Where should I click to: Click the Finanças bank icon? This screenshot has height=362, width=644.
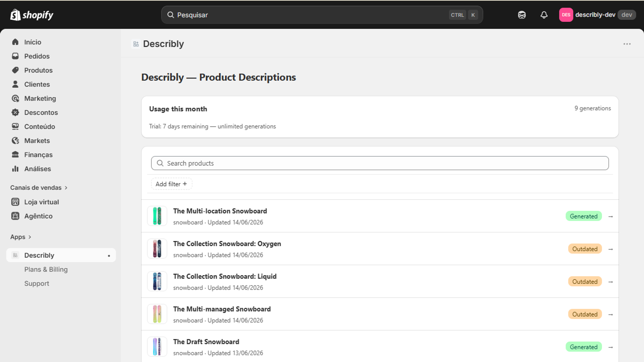15,154
